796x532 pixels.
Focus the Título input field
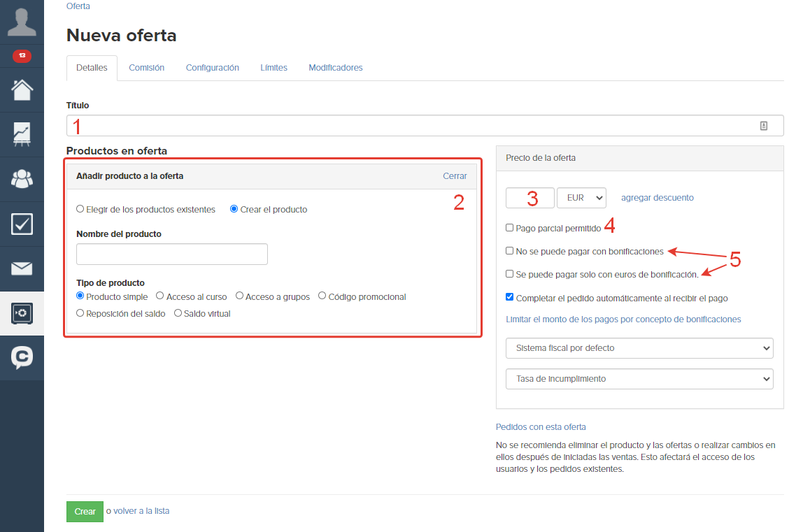tap(425, 126)
